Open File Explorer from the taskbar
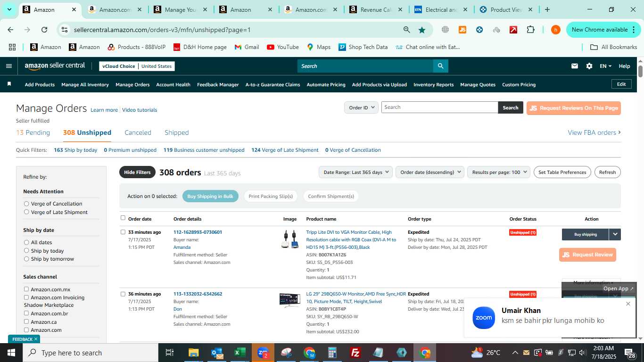Viewport: 644px width, 362px height. pyautogui.click(x=194, y=353)
